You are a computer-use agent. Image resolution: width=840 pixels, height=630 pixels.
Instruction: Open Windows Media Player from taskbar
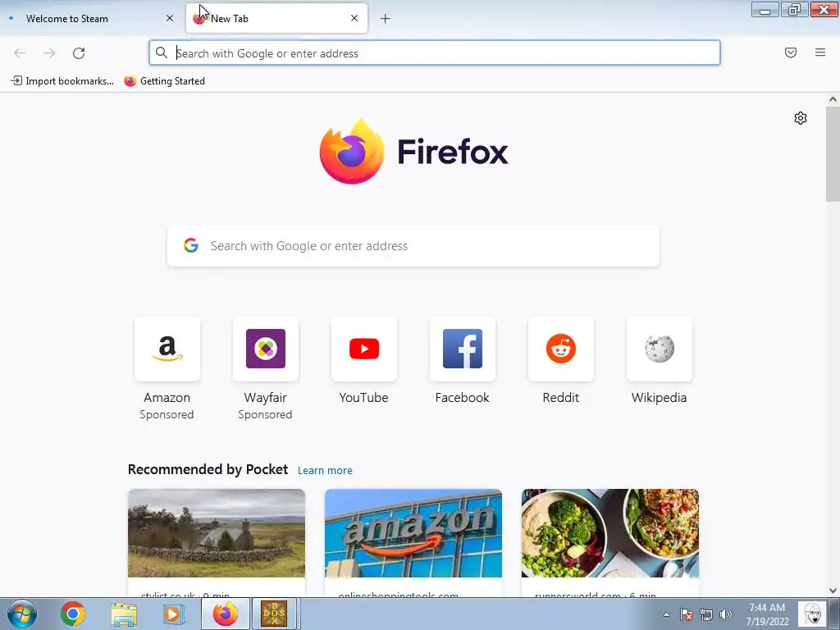pos(174,614)
